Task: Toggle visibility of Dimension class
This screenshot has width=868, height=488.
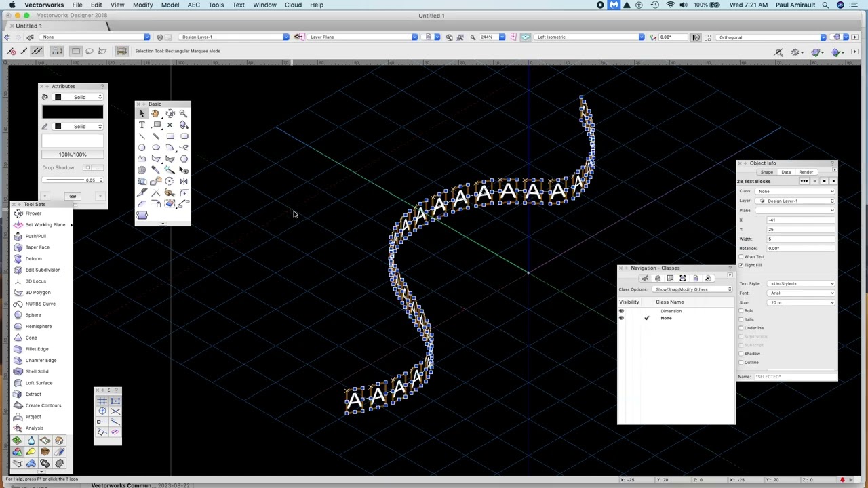Action: pos(621,311)
